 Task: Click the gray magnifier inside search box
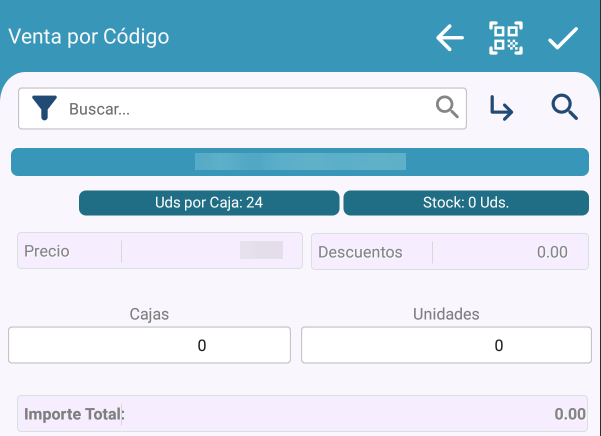(x=447, y=107)
